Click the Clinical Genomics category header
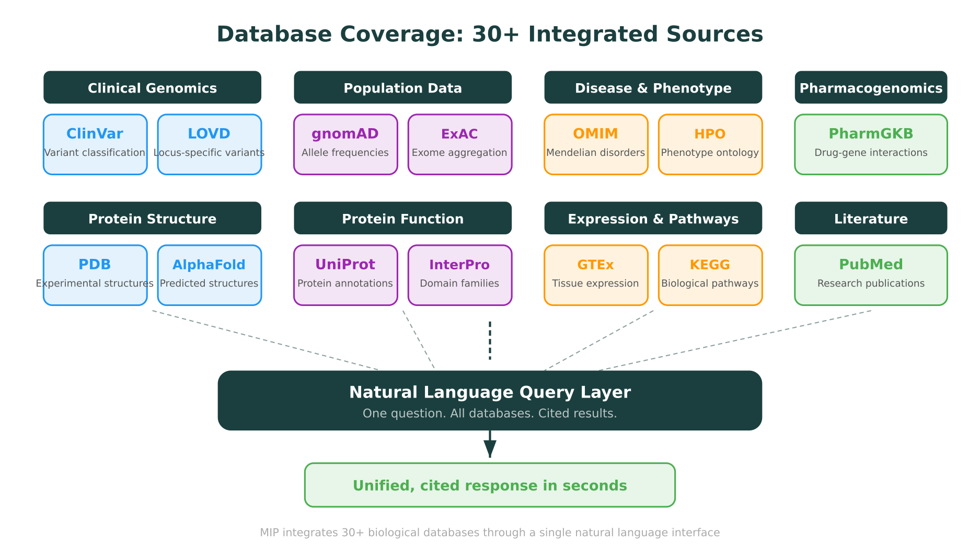The width and height of the screenshot is (980, 545). coord(152,87)
